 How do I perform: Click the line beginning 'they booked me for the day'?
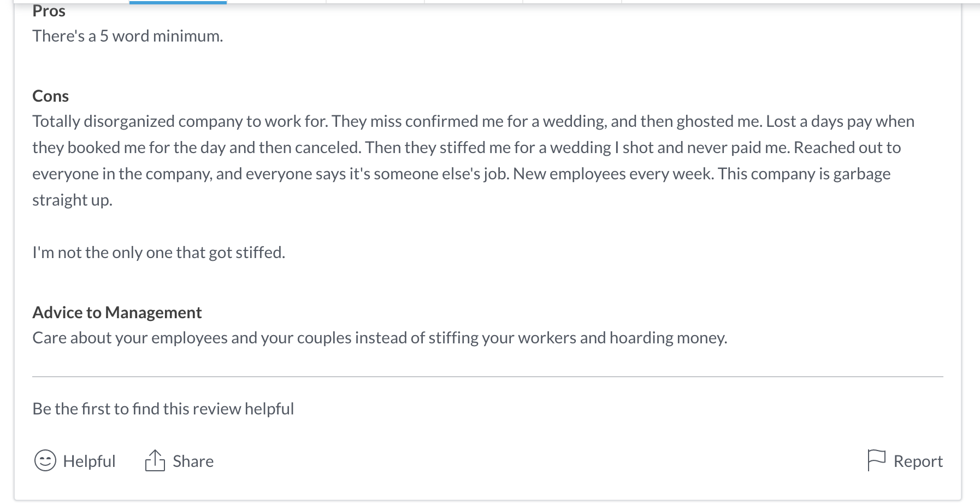pyautogui.click(x=467, y=148)
